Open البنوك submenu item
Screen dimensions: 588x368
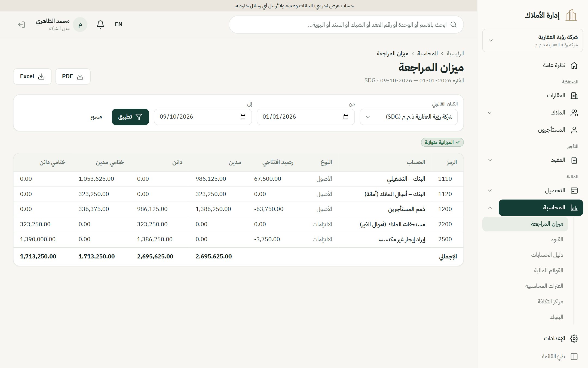pyautogui.click(x=525, y=317)
